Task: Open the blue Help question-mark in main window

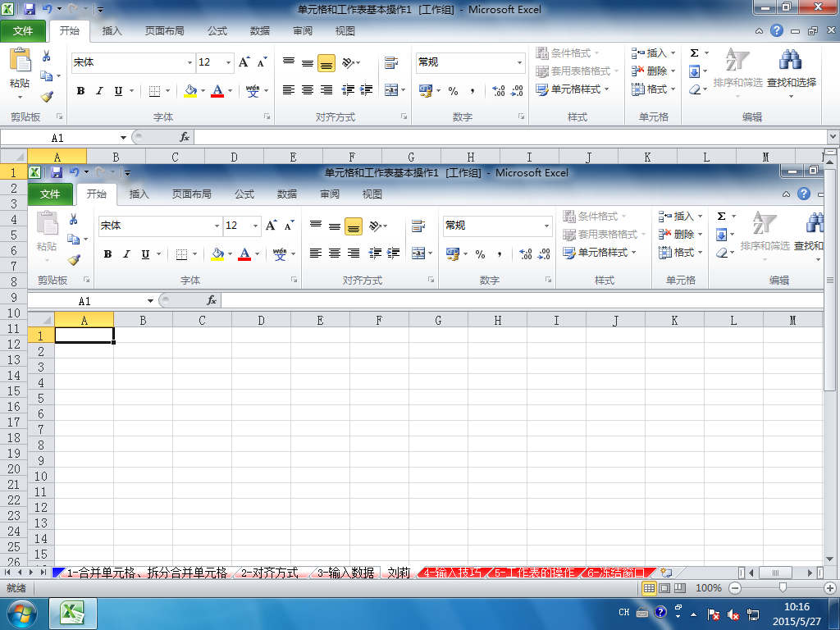Action: 777,30
